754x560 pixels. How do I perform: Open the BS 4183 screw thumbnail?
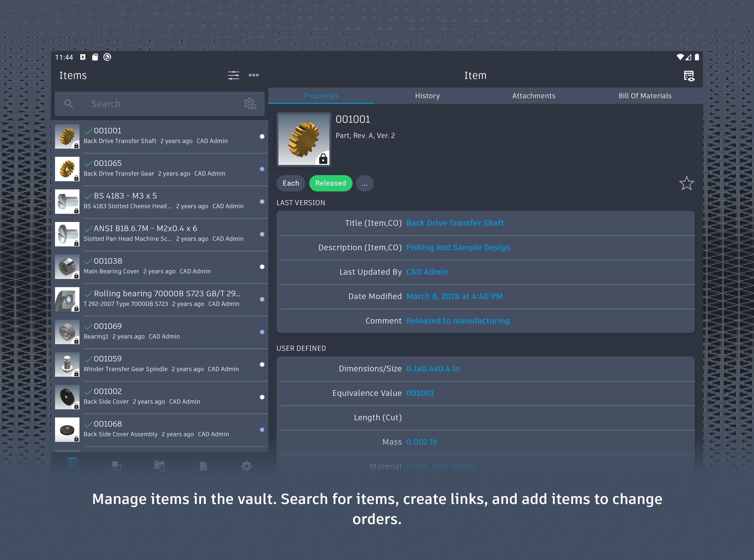[x=67, y=202]
